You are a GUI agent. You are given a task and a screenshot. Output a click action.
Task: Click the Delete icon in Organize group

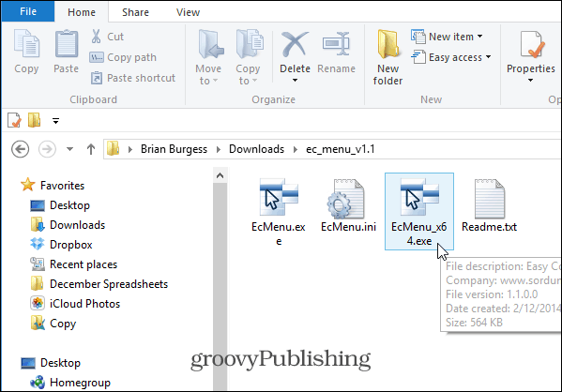[x=295, y=45]
